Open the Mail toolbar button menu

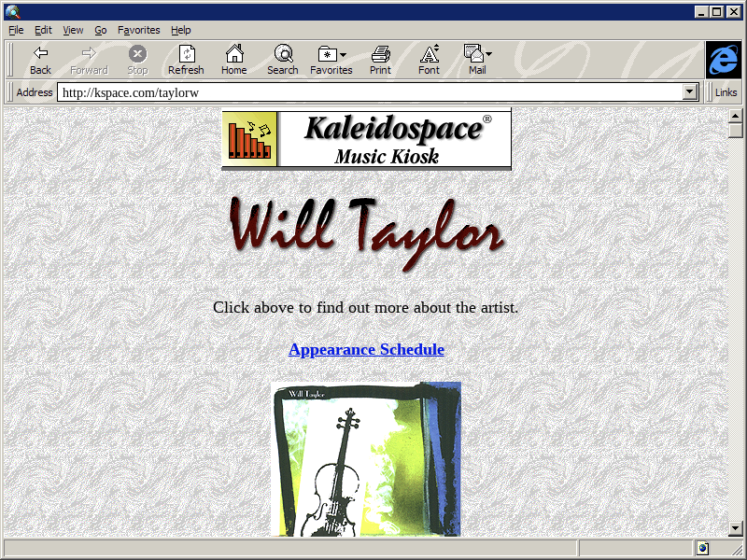coord(476,54)
